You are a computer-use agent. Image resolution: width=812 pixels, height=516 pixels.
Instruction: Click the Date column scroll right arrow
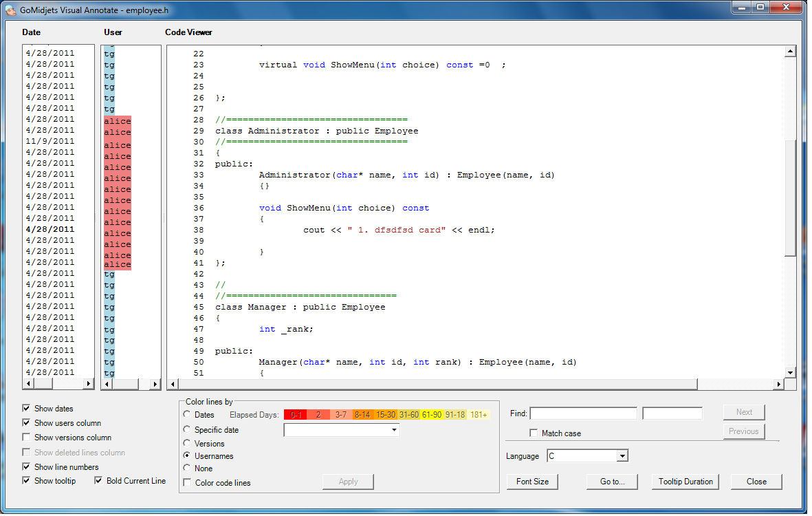click(89, 384)
